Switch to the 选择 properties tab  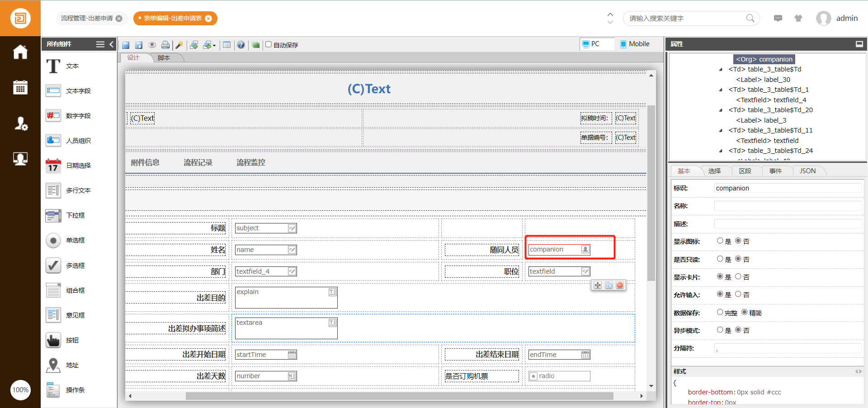tap(715, 171)
